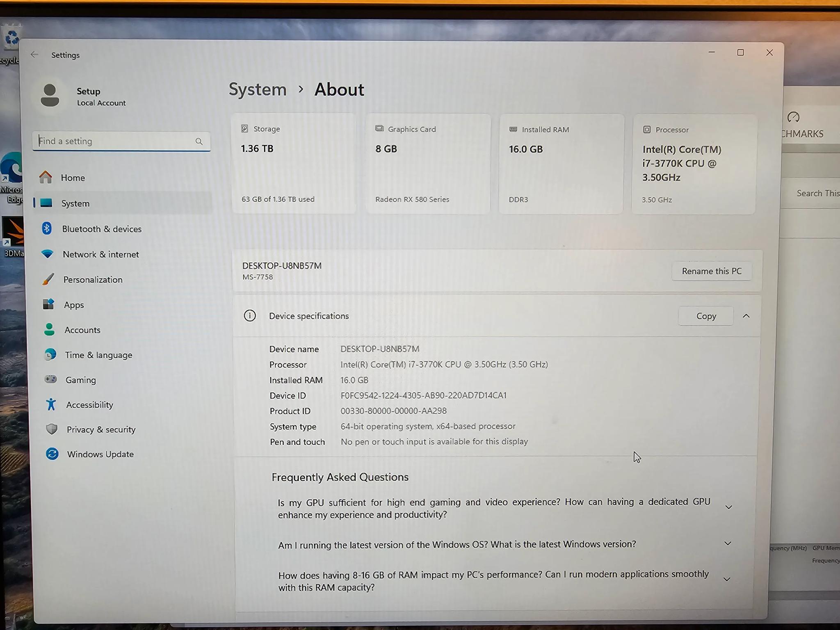Minimize the Settings window
The image size is (840, 630).
click(712, 52)
